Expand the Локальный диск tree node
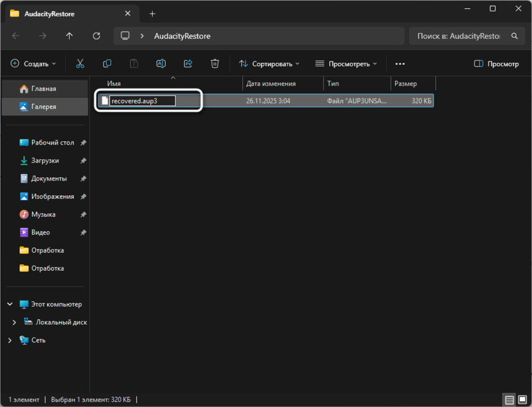 [15, 323]
